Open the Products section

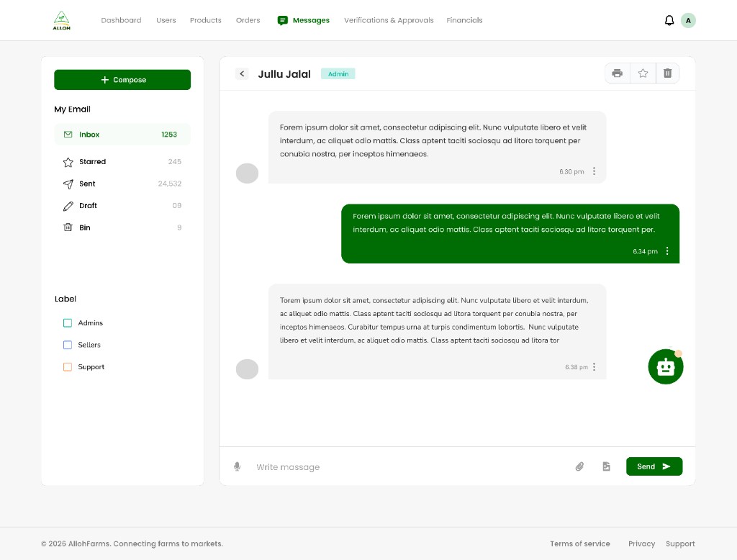click(x=205, y=20)
